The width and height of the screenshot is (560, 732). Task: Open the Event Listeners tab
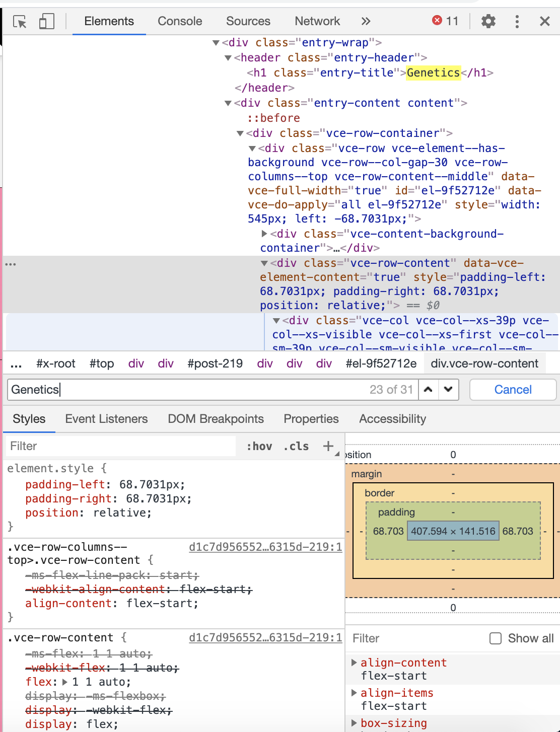coord(106,419)
